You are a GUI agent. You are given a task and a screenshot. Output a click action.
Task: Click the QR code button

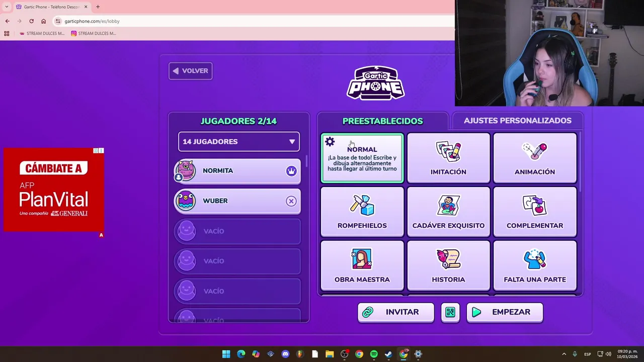tap(450, 312)
